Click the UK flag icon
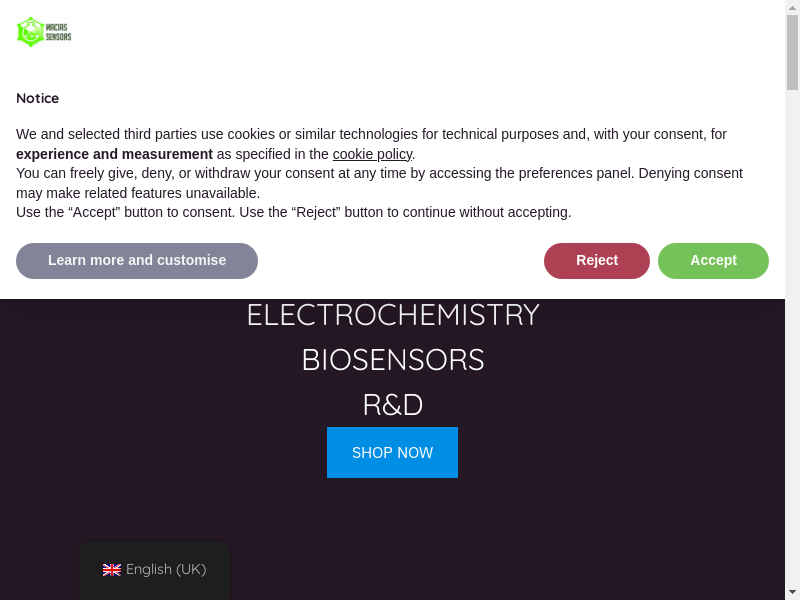Screen dimensions: 800x600 (112, 570)
